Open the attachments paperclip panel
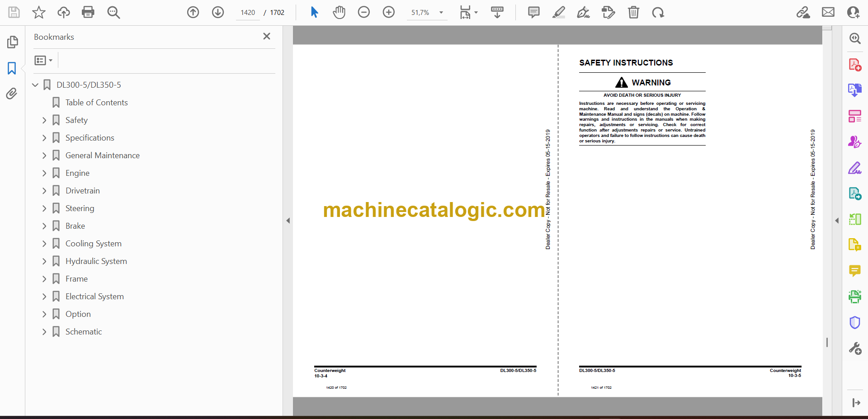Screen dimensions: 868x419 click(x=12, y=94)
